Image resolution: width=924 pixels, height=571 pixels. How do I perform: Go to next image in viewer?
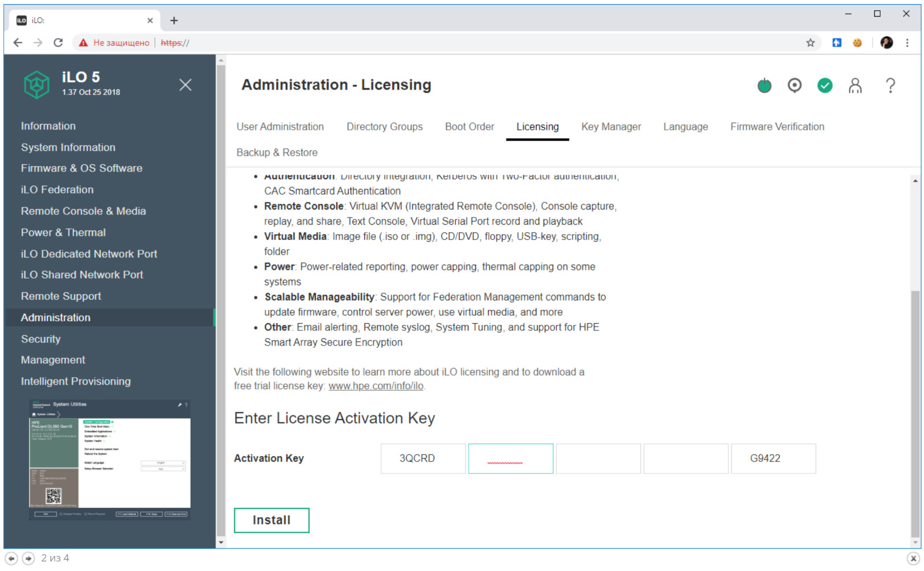pyautogui.click(x=28, y=558)
